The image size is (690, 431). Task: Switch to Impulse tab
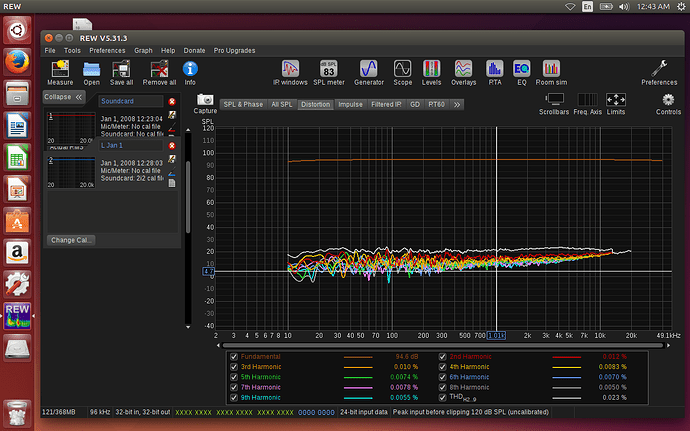coord(350,104)
